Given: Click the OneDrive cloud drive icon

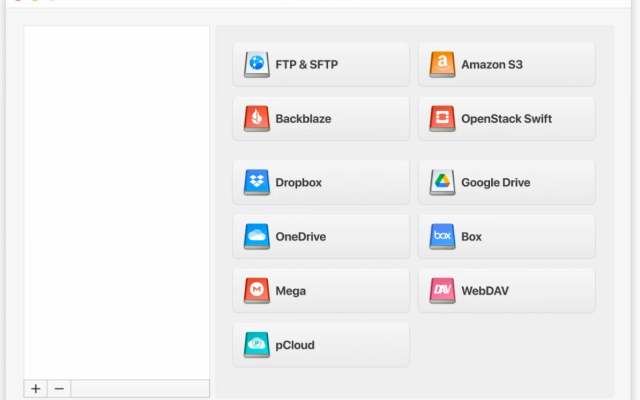Looking at the screenshot, I should (257, 237).
